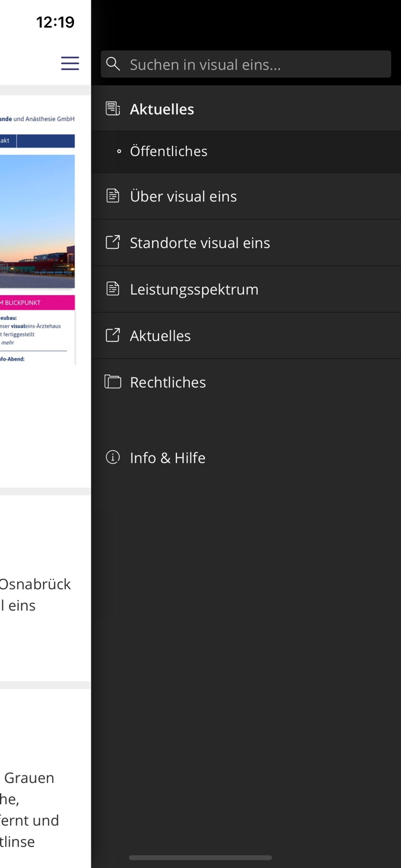401x868 pixels.
Task: Go to the Leistungsspektrum page
Action: click(x=194, y=289)
